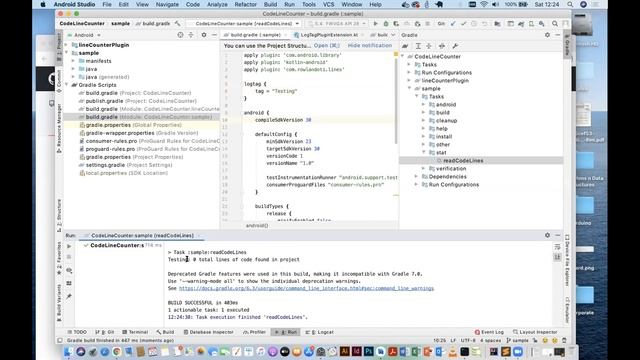Expand all in the Gradle panel toolbar
The image size is (640, 360).
pyautogui.click(x=418, y=46)
